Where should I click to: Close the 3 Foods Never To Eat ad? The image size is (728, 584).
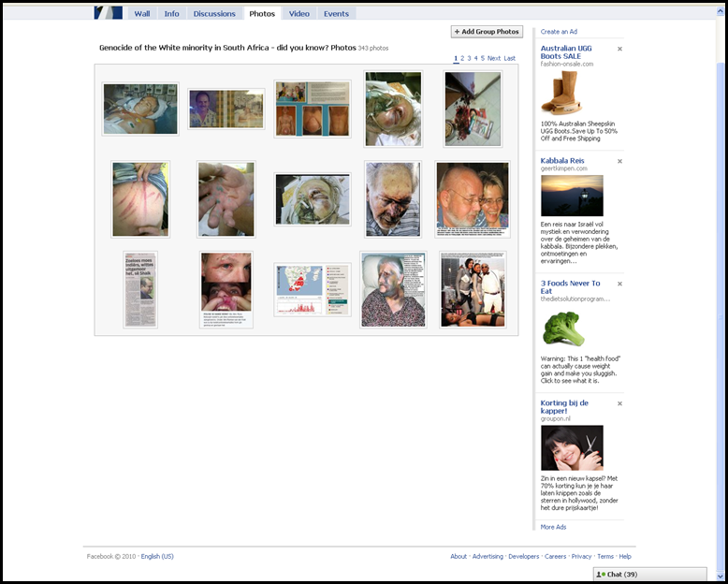click(x=619, y=284)
